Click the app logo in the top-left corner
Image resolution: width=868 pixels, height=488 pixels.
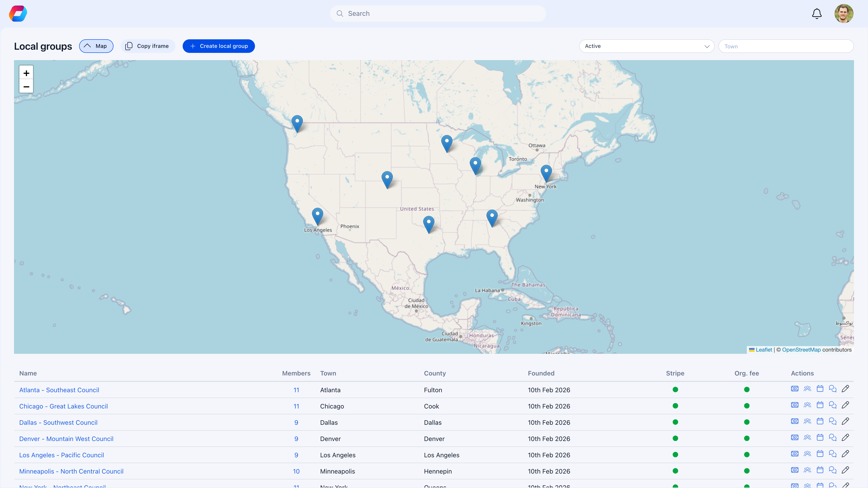coord(18,14)
